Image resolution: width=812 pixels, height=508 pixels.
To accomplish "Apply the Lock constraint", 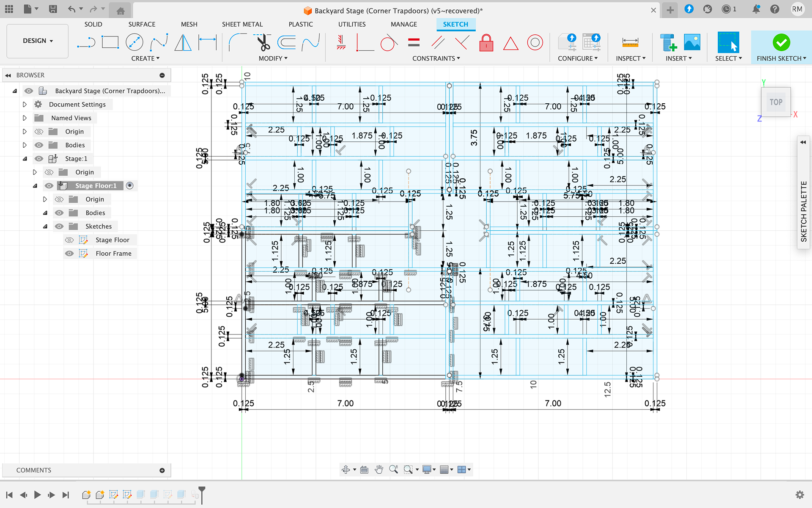I will point(486,43).
